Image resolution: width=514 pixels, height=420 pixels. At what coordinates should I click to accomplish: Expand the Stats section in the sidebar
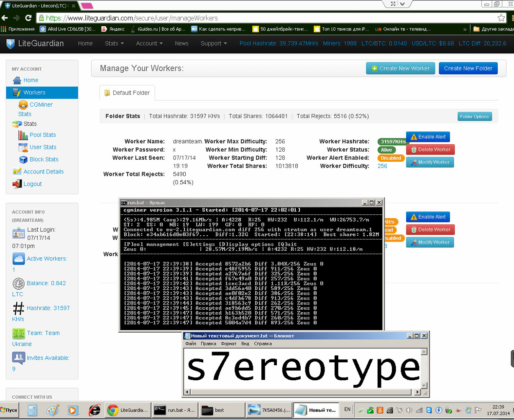(x=24, y=124)
